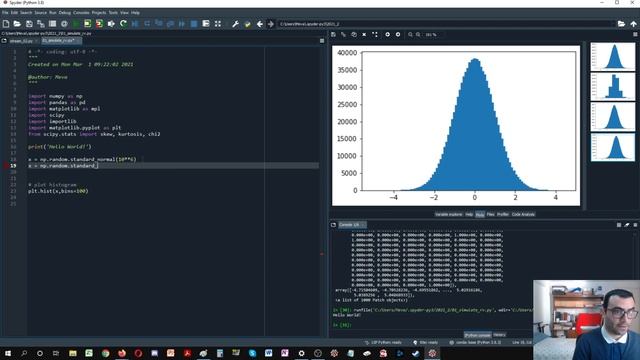Show the next plot arrow icon
Screen dimensions: 640x360
coord(398,35)
